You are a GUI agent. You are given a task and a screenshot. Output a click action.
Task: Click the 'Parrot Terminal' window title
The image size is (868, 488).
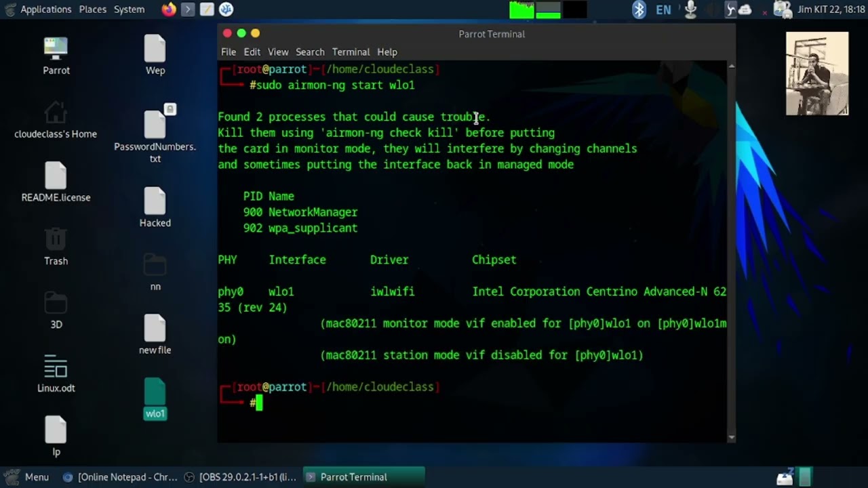pos(492,34)
